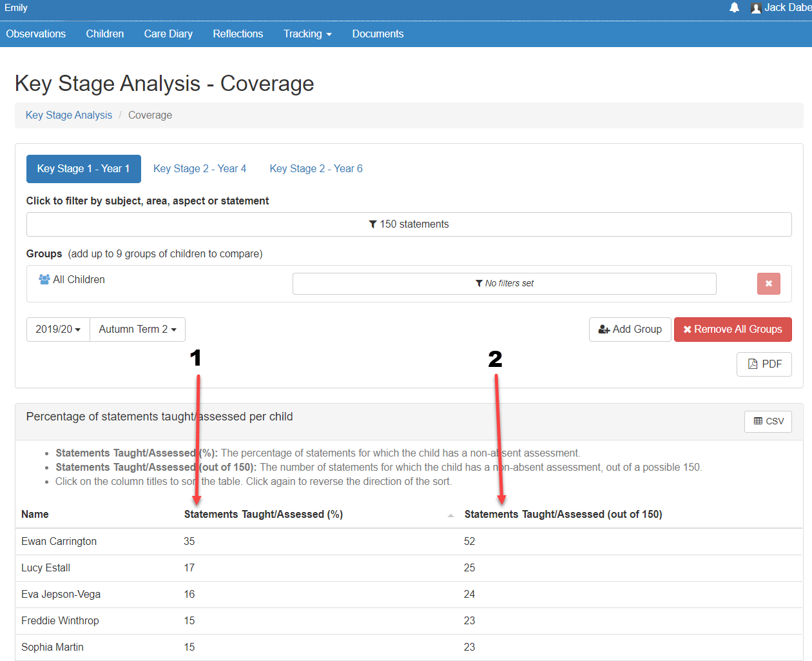Click the Add Group button

[x=630, y=330]
